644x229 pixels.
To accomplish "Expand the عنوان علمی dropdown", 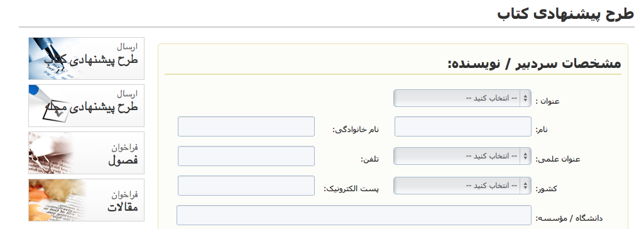I will pyautogui.click(x=462, y=156).
